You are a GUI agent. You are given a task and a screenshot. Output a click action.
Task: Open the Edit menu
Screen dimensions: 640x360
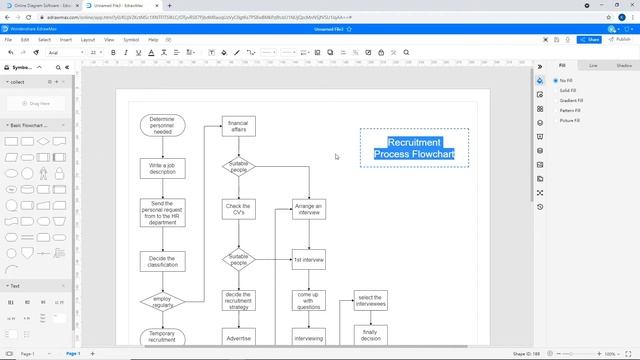click(25, 40)
